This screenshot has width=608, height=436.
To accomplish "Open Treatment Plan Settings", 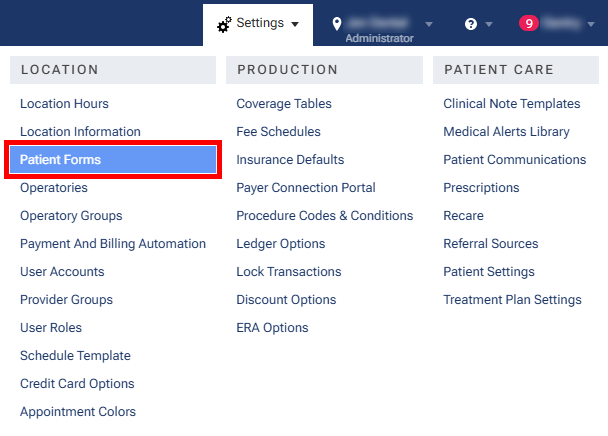I will point(512,300).
